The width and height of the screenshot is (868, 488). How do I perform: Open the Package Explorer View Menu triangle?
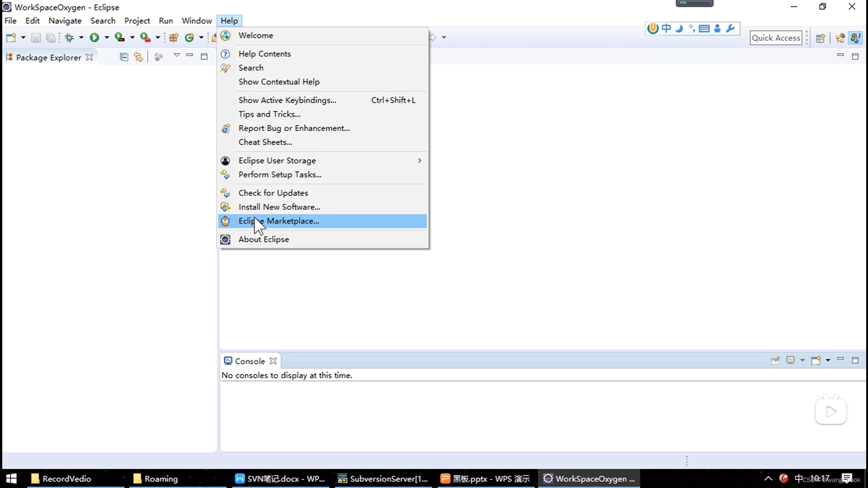[177, 56]
